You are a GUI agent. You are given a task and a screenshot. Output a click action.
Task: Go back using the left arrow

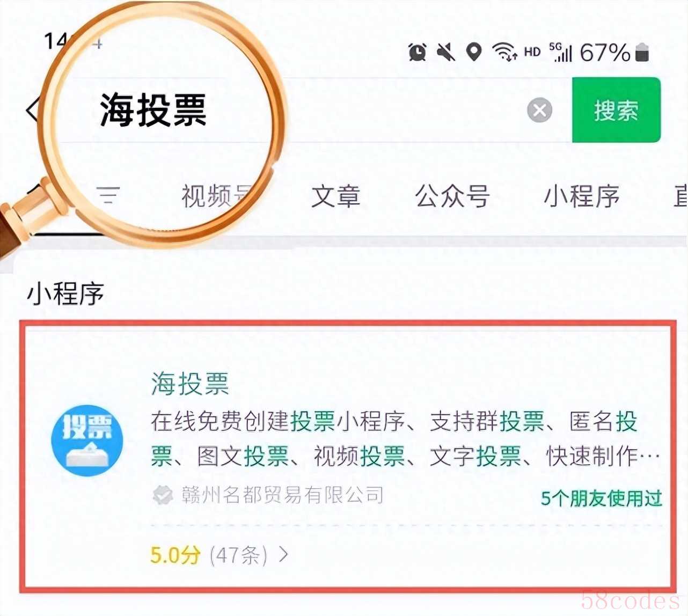click(32, 110)
